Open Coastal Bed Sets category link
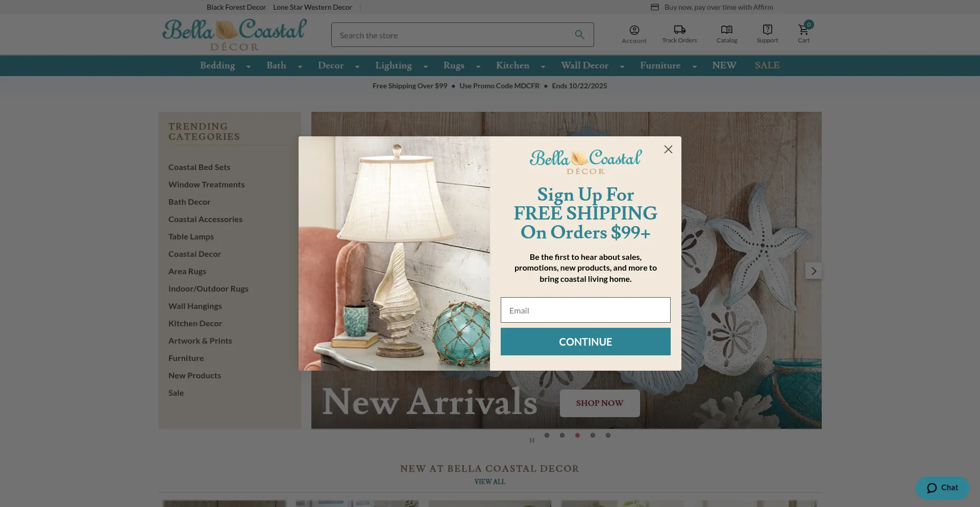This screenshot has height=507, width=980. tap(199, 167)
